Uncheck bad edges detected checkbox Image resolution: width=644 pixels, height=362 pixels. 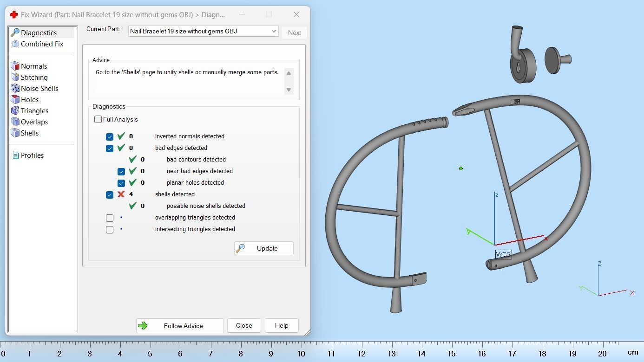(110, 148)
